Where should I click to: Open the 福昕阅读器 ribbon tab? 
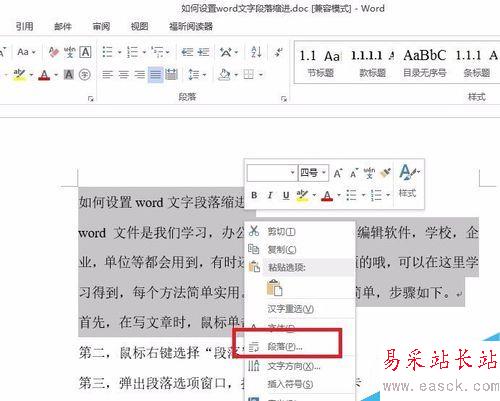click(191, 26)
